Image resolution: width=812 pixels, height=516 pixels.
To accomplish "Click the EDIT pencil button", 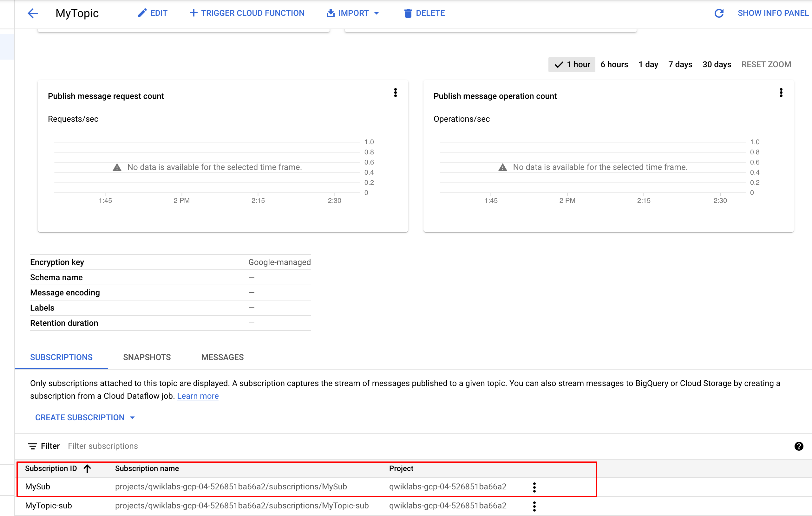I will point(153,13).
